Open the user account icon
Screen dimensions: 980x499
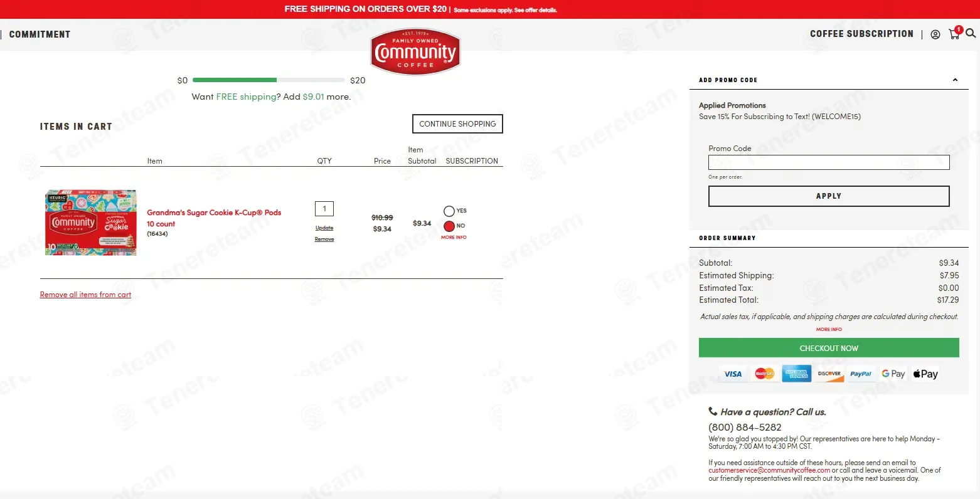pos(935,34)
